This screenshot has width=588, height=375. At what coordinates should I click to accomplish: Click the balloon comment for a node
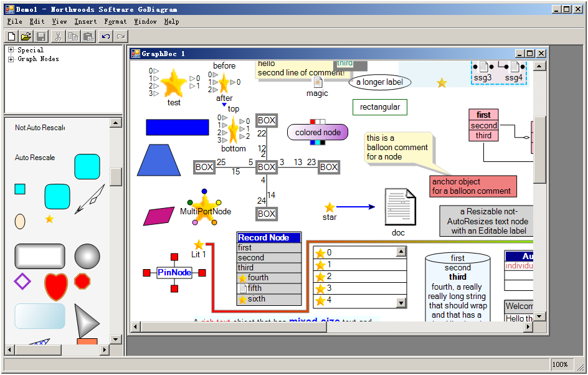pyautogui.click(x=397, y=148)
